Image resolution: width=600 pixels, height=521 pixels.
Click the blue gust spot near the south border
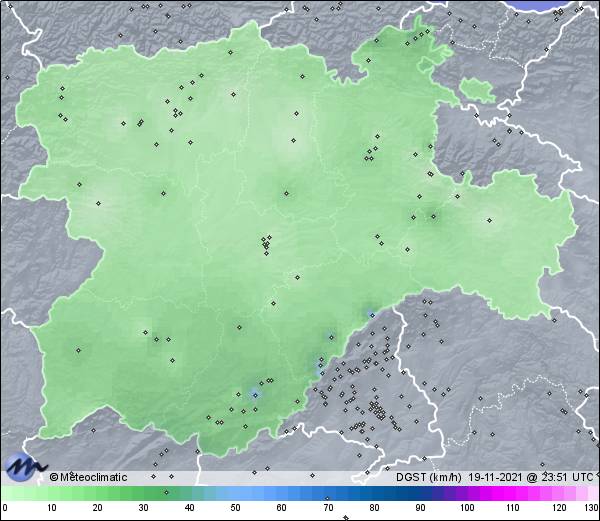pos(254,394)
